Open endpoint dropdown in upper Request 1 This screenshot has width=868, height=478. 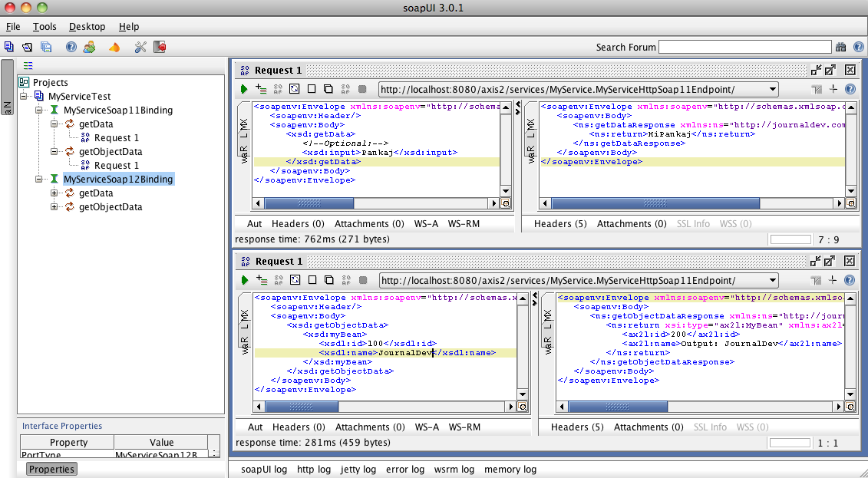pyautogui.click(x=772, y=90)
